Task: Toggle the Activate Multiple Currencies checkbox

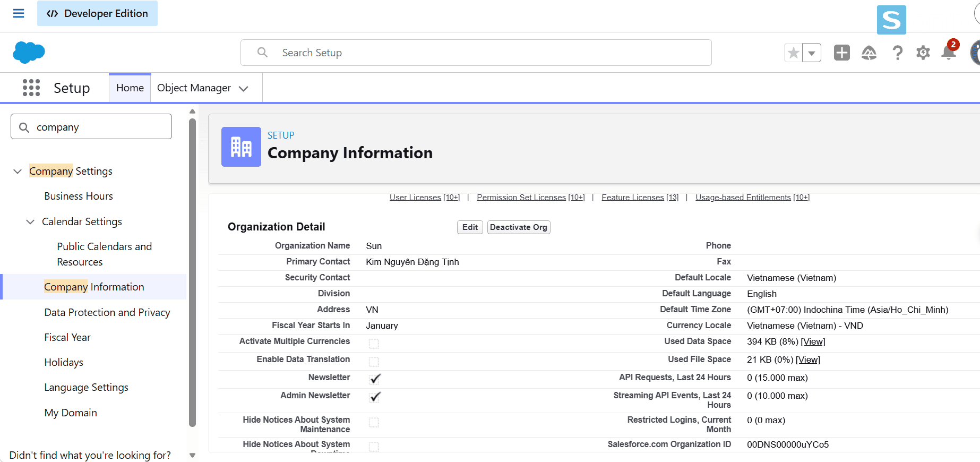Action: pyautogui.click(x=374, y=344)
